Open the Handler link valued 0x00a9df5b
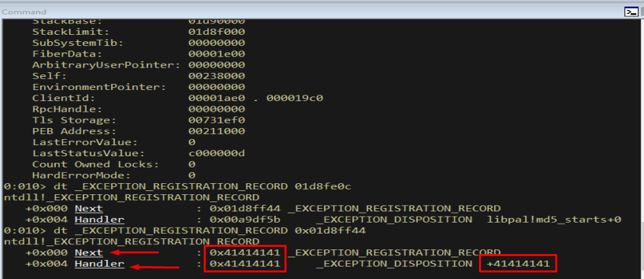 point(99,219)
